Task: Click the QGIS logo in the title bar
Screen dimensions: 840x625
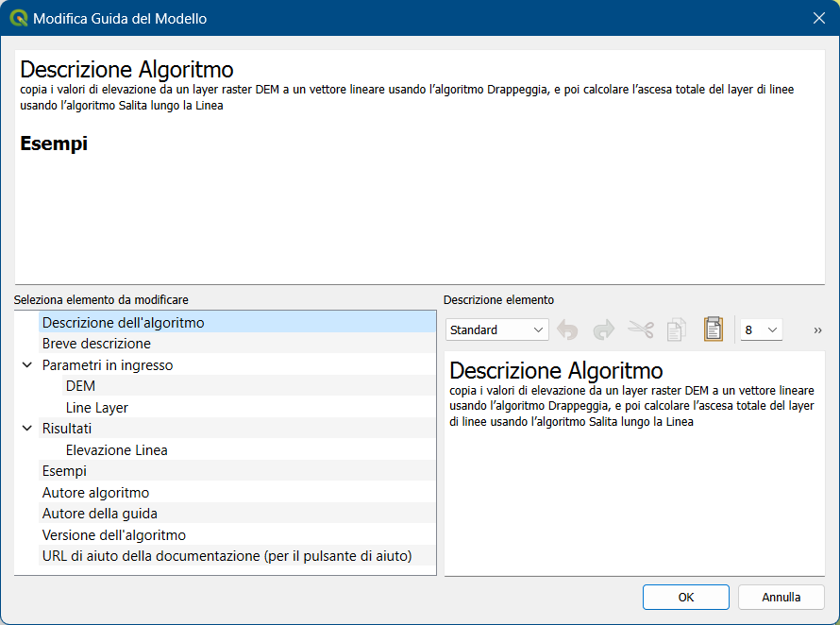Action: tap(18, 18)
